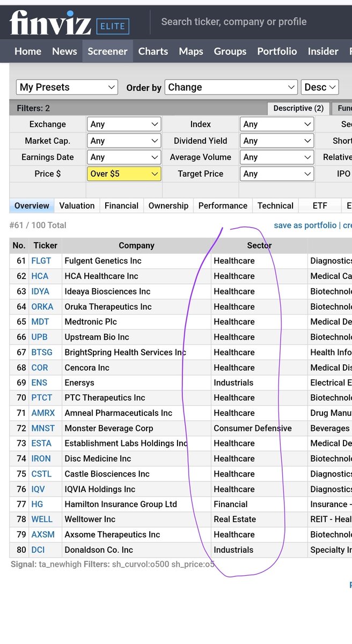This screenshot has height=644, width=352.
Task: Open the AMRX ticker link
Action: 43,413
